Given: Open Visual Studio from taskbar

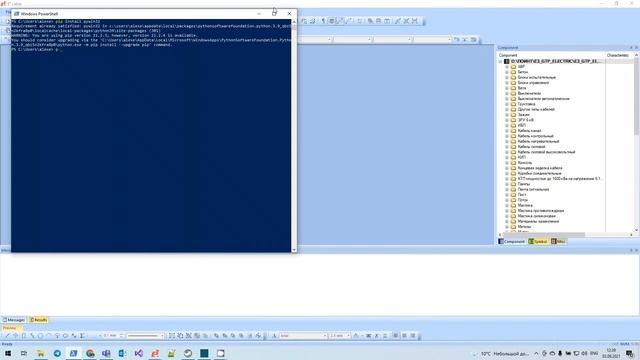Looking at the screenshot, I should (x=139, y=353).
